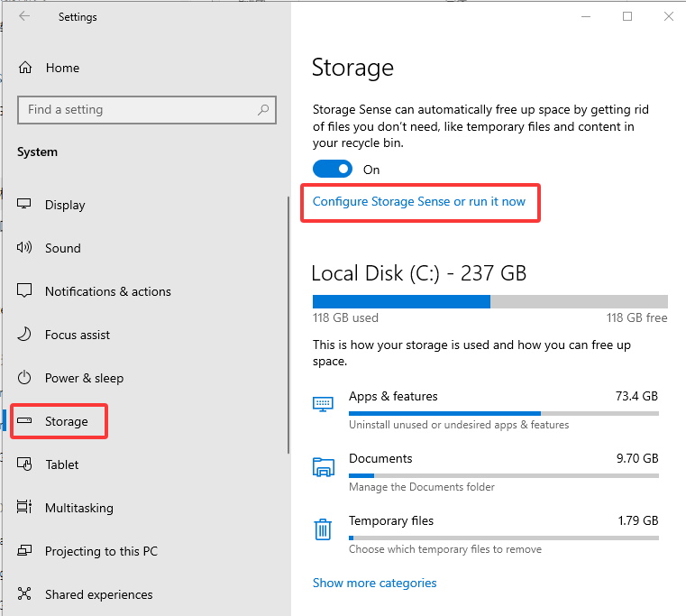This screenshot has width=686, height=616.
Task: Select Multitasking in the sidebar
Action: click(x=79, y=508)
